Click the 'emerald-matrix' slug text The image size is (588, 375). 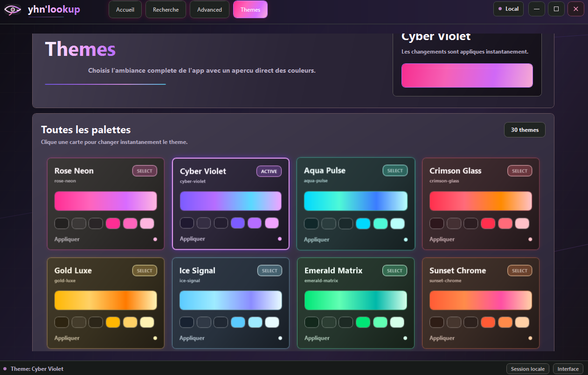point(321,281)
